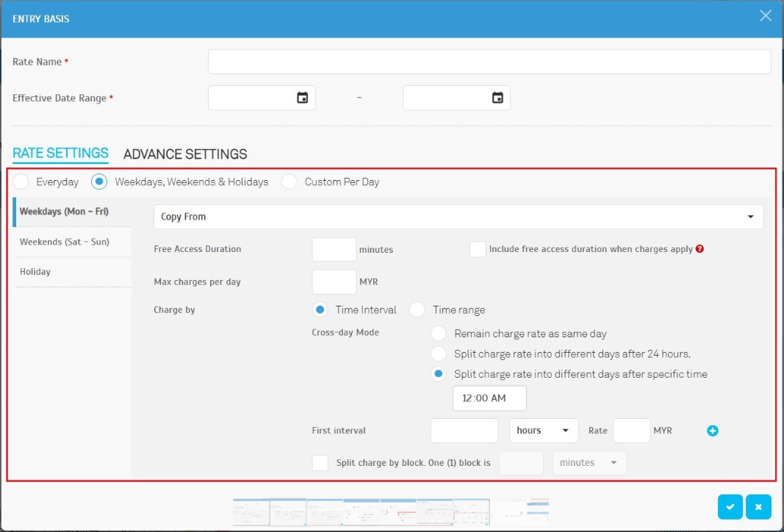Screen dimensions: 784x532
Task: Enable include free access duration checkbox
Action: coord(478,249)
